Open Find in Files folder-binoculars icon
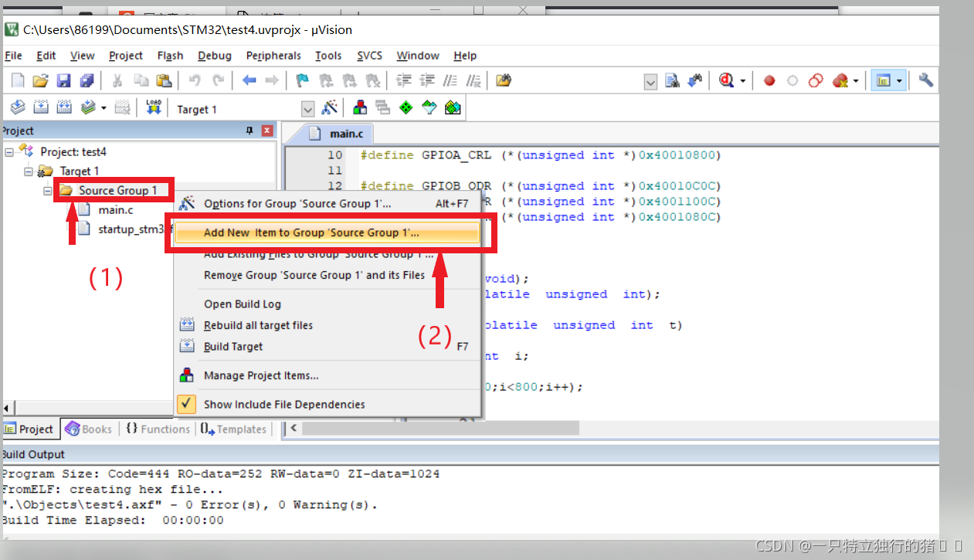Image resolution: width=974 pixels, height=560 pixels. 504,80
